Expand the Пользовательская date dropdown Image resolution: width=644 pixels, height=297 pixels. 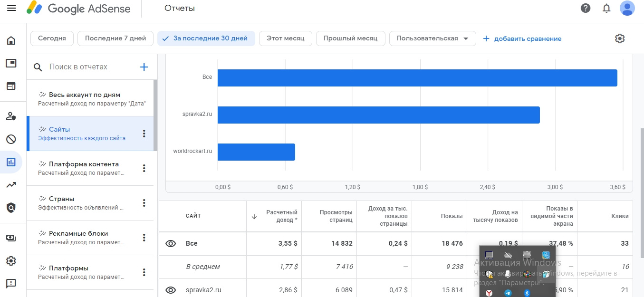coord(433,38)
